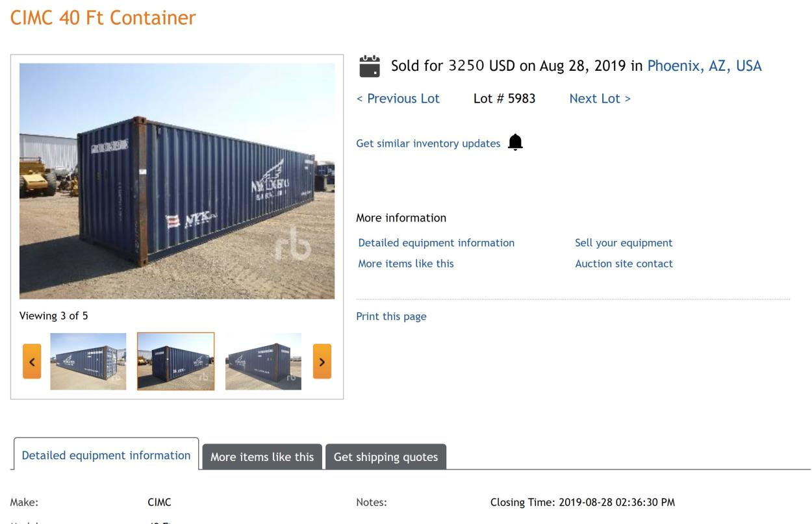Select the third container thumbnail
This screenshot has height=524, width=812.
263,361
